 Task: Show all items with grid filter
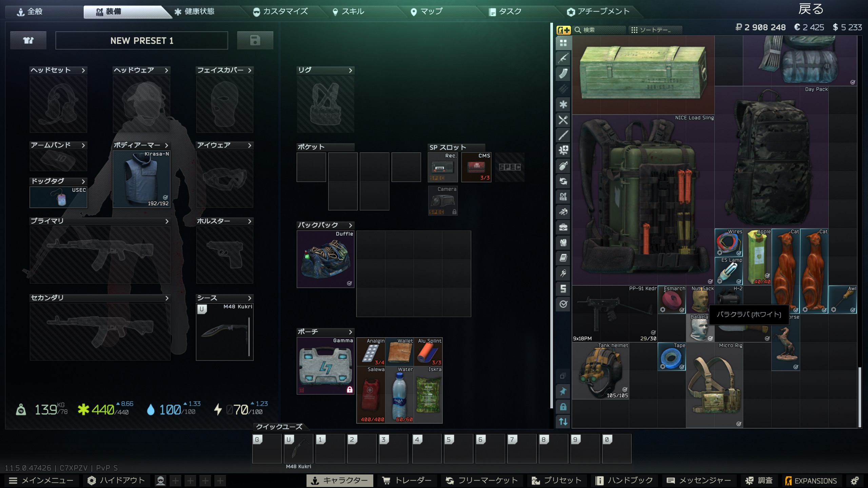[x=563, y=43]
